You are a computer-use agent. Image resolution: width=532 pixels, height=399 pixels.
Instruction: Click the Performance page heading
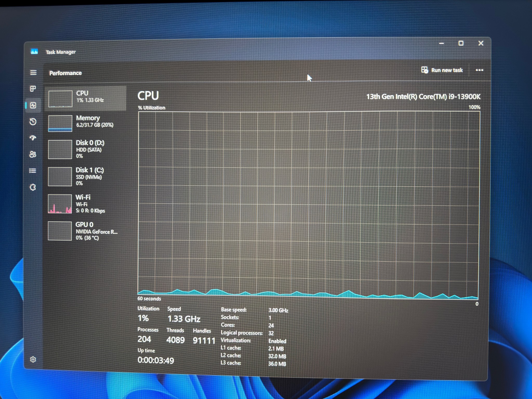[x=65, y=73]
